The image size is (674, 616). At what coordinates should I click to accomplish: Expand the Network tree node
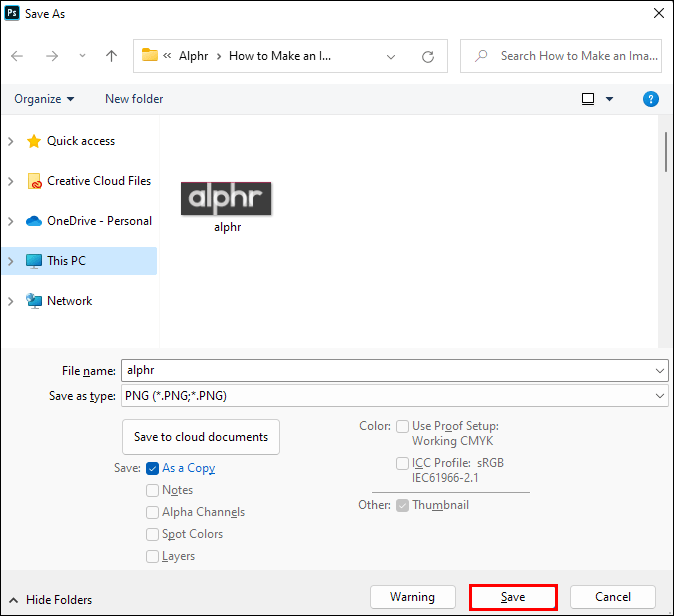point(10,301)
